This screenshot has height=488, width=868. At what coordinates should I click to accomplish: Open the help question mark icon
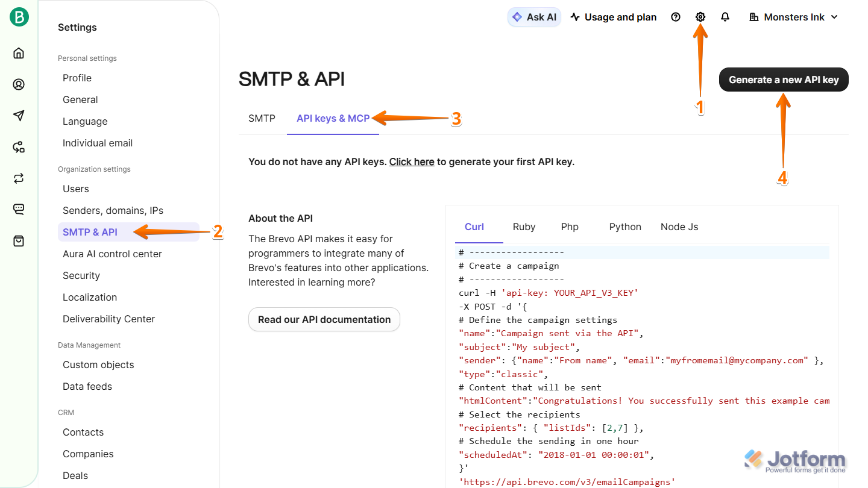click(x=676, y=17)
